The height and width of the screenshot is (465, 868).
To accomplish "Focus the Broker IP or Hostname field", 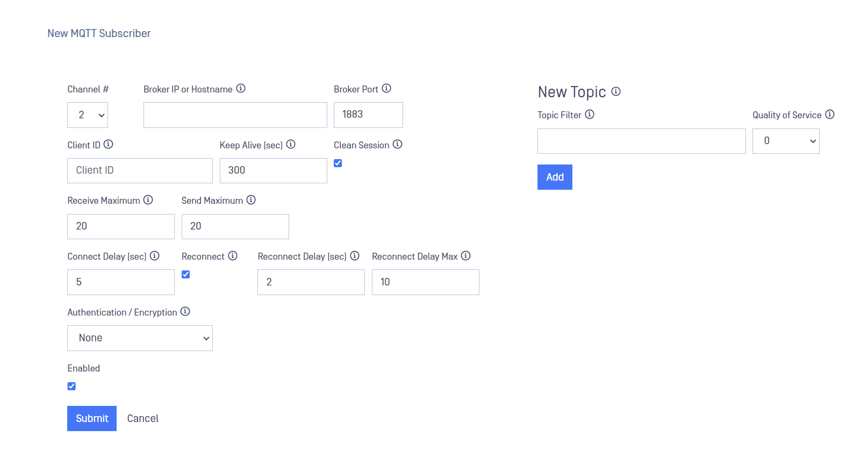I will point(235,115).
